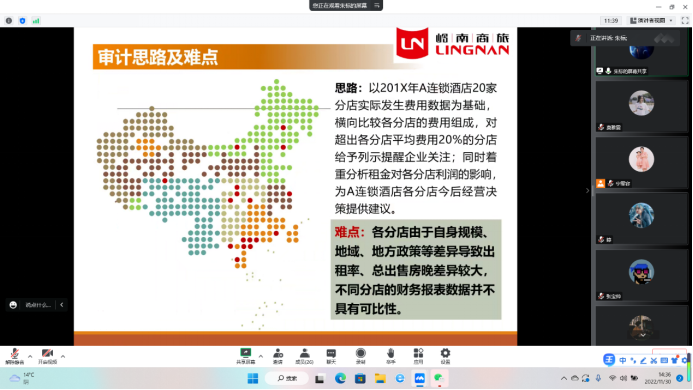Open the Members (20) list

coord(304,356)
